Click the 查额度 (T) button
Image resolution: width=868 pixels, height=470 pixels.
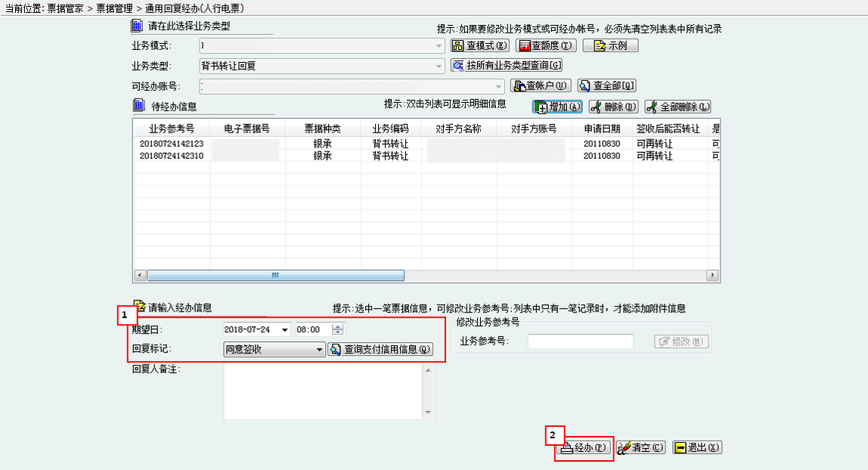[x=546, y=45]
